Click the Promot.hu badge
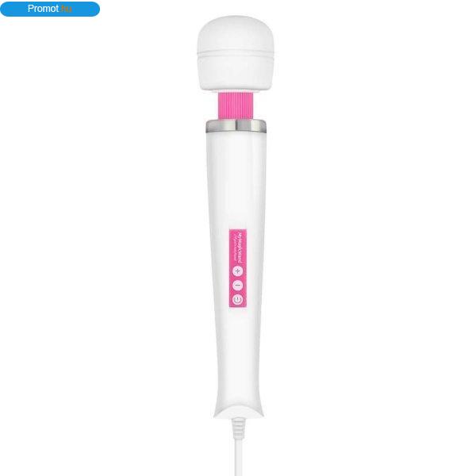This screenshot has width=476, height=476. (50, 9)
